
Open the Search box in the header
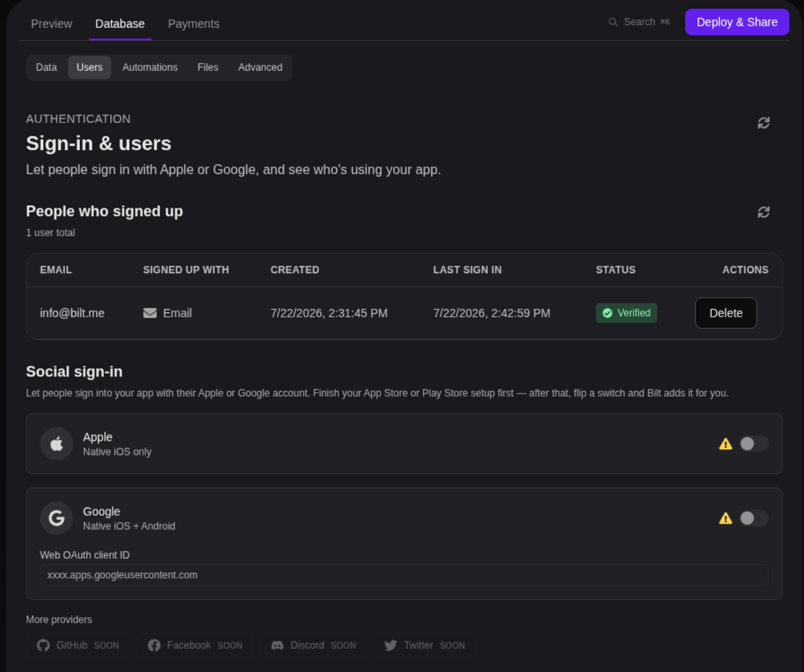click(639, 22)
